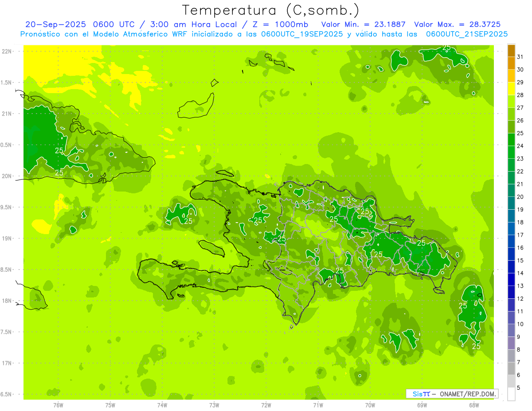Image resolution: width=532 pixels, height=411 pixels.
Task: Pick the dark green swatch between 24 and 25
Action: [x=511, y=140]
